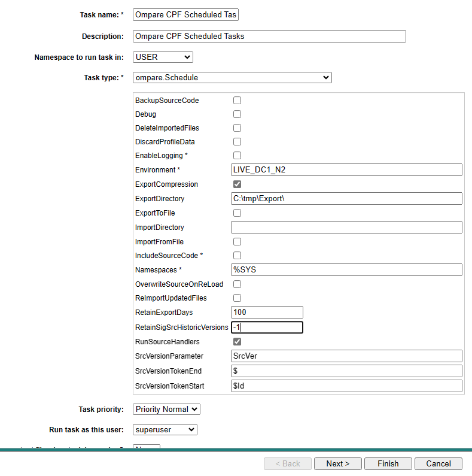Focus the Environment input field
Image resolution: width=472 pixels, height=476 pixels.
(346, 169)
